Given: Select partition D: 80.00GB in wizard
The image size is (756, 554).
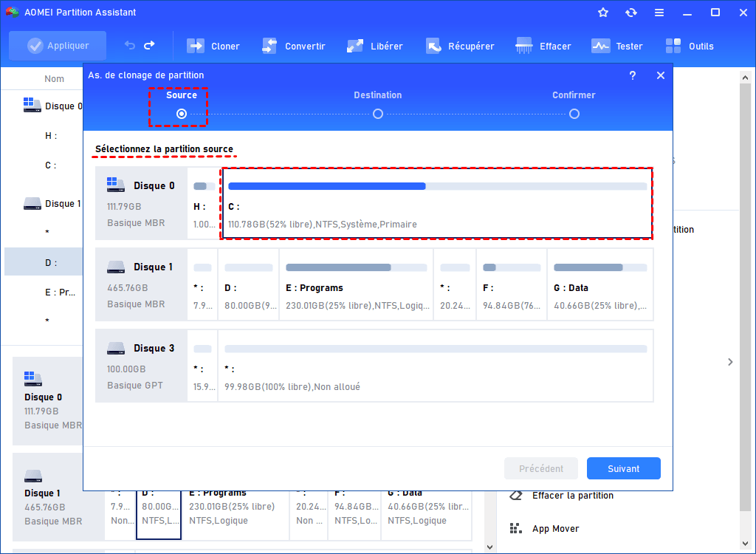Looking at the screenshot, I should (249, 284).
